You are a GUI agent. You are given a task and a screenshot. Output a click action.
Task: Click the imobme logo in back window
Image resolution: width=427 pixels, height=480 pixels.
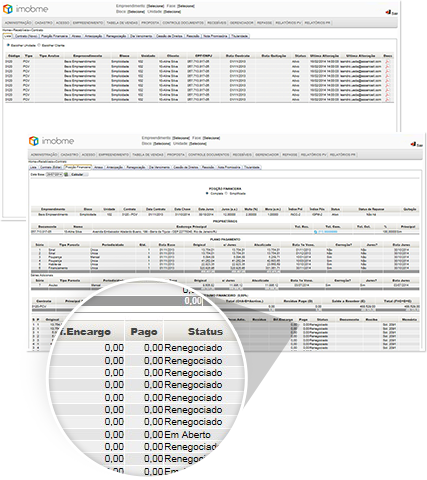point(25,9)
